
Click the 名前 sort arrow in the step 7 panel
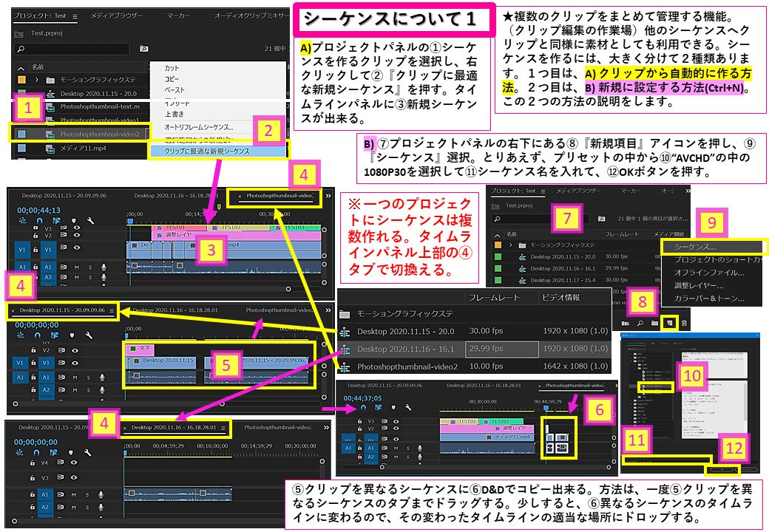pyautogui.click(x=497, y=235)
